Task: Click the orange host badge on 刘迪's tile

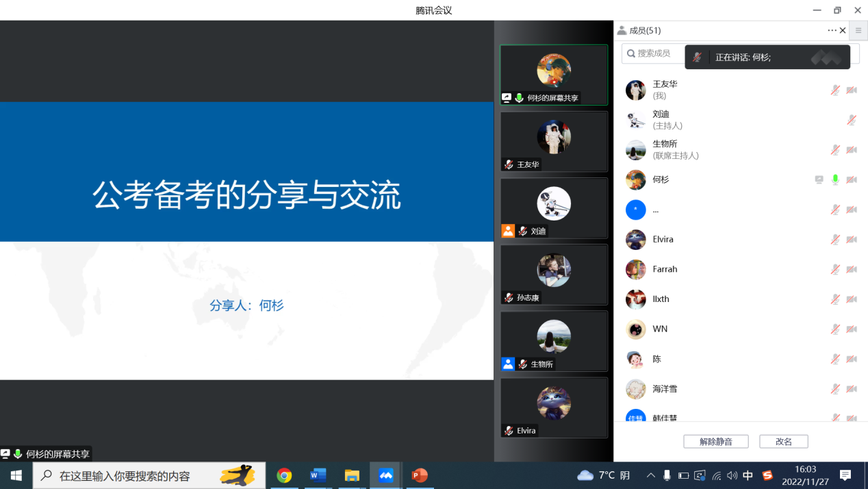Action: 508,231
